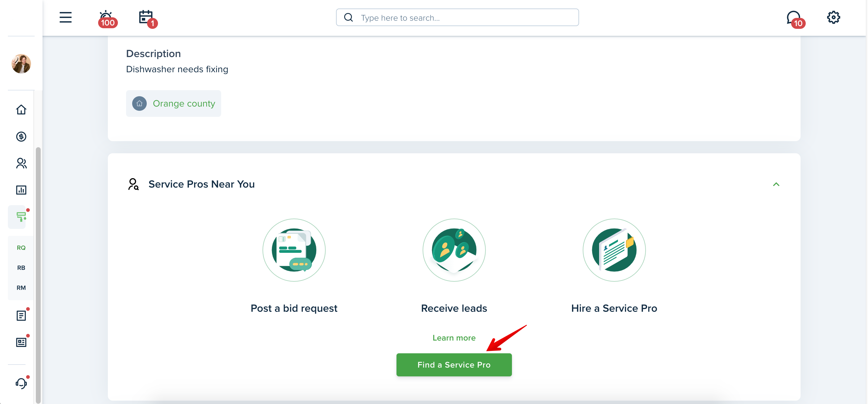Click the Receive leads illustration

point(454,250)
